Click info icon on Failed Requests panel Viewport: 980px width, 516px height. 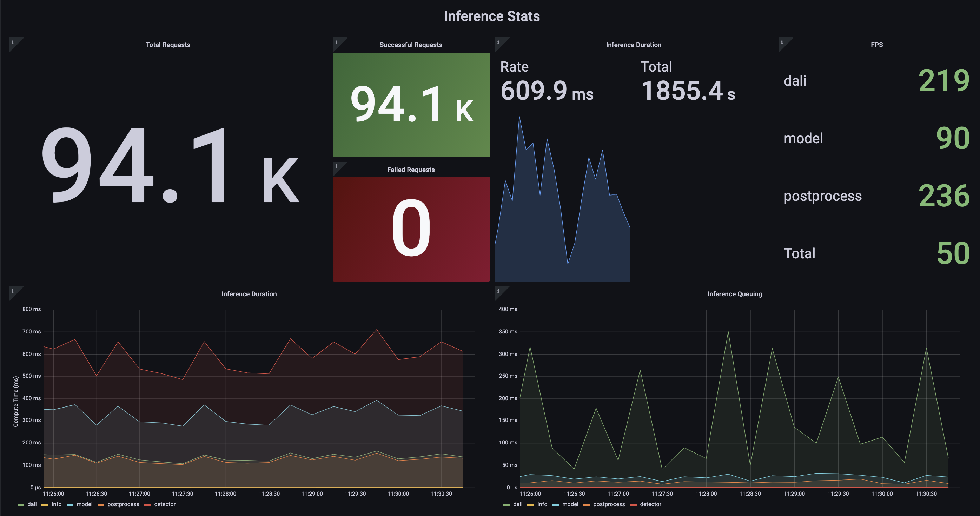336,166
